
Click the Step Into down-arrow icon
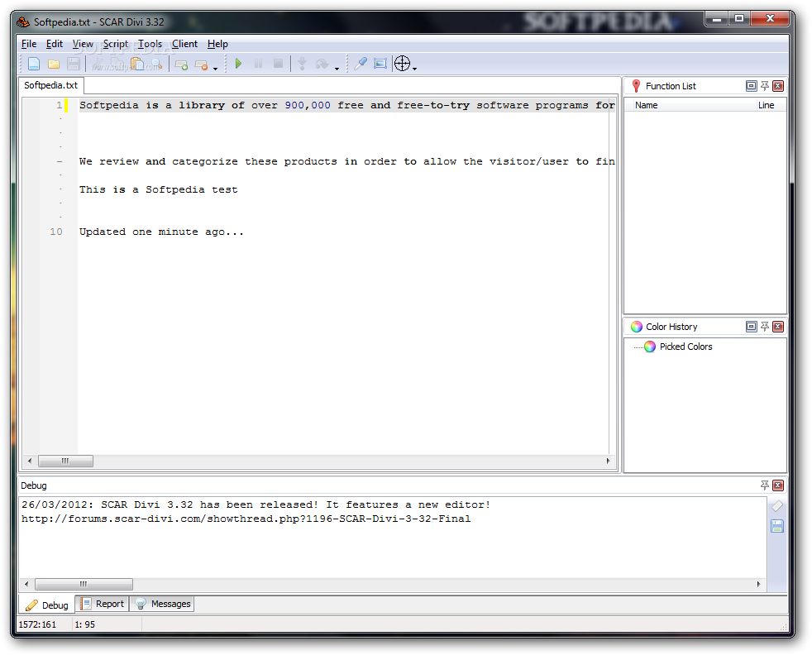tap(303, 64)
